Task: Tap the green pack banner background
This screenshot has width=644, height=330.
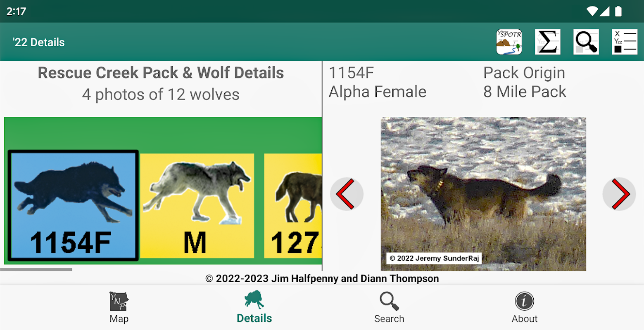Action: tap(163, 134)
